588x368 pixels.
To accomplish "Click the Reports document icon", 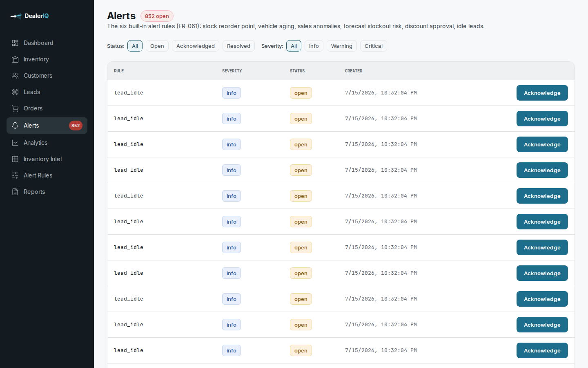I will click(x=15, y=192).
